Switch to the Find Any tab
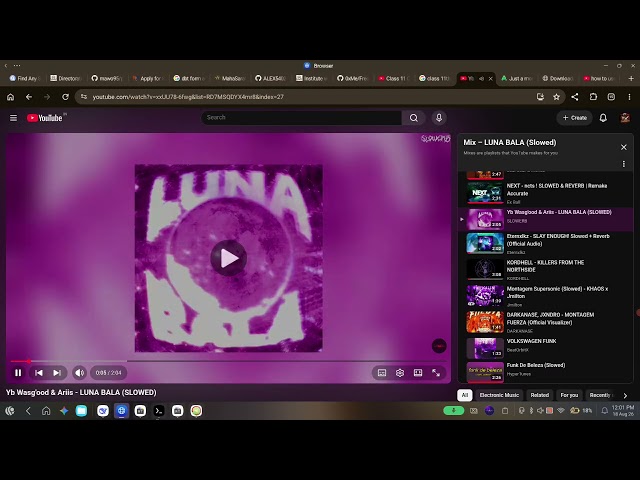Viewport: 640px width, 480px height. (x=25, y=78)
